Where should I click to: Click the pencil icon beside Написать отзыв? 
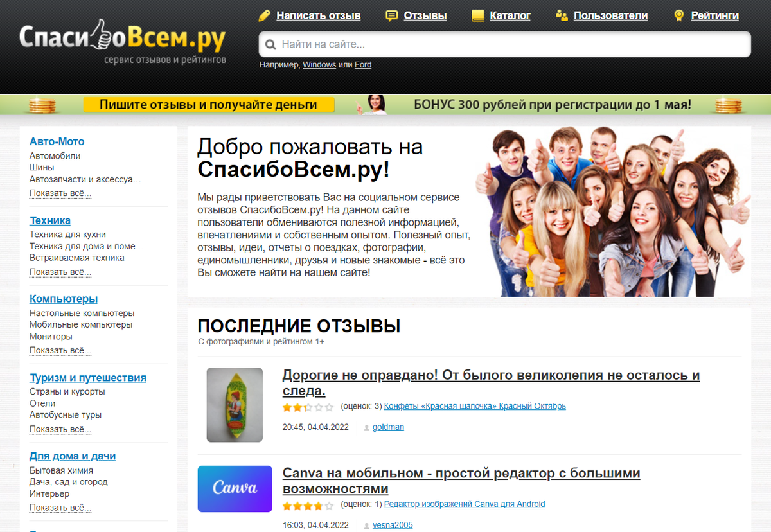click(x=264, y=15)
